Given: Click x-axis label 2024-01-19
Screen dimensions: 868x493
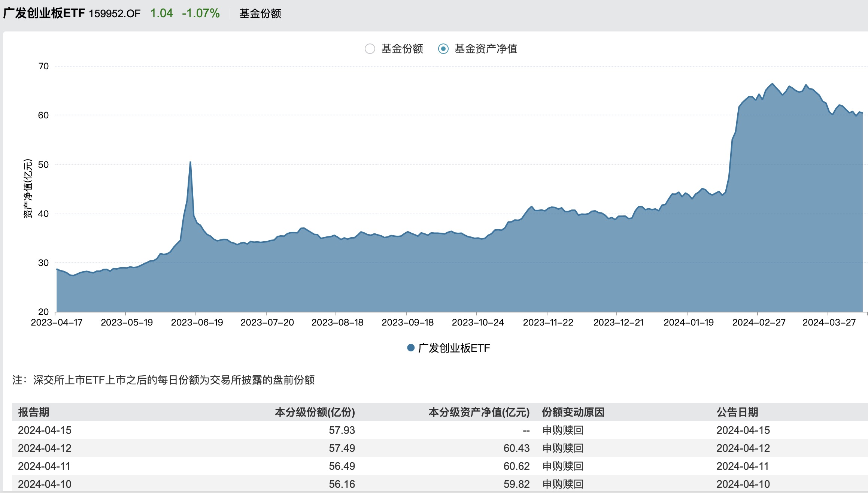Looking at the screenshot, I should point(689,323).
